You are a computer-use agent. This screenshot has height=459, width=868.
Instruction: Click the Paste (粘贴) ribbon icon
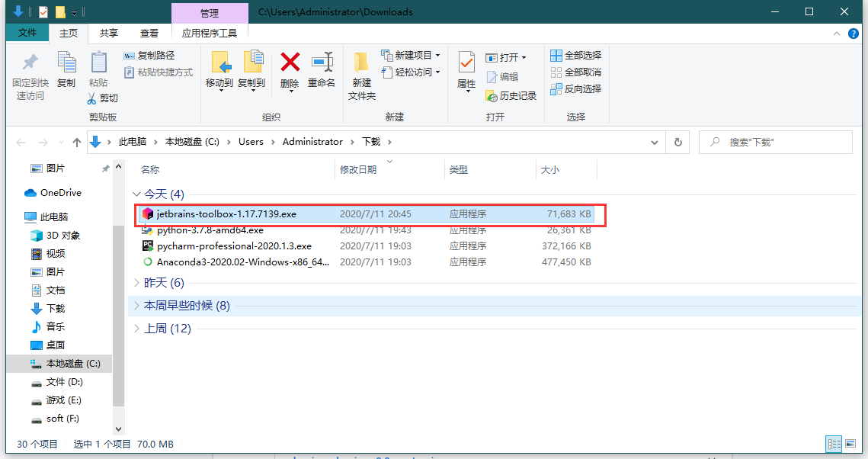[98, 63]
